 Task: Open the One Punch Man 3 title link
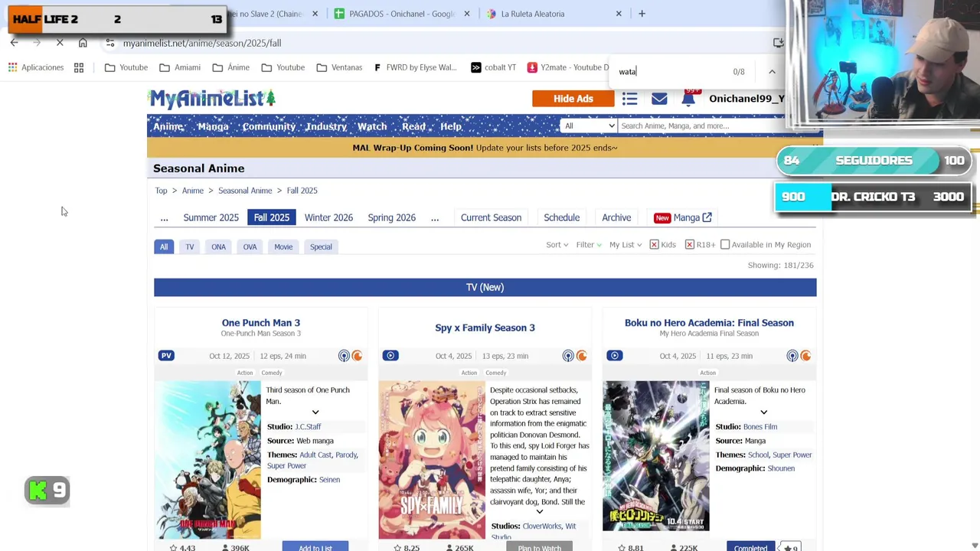coord(261,323)
